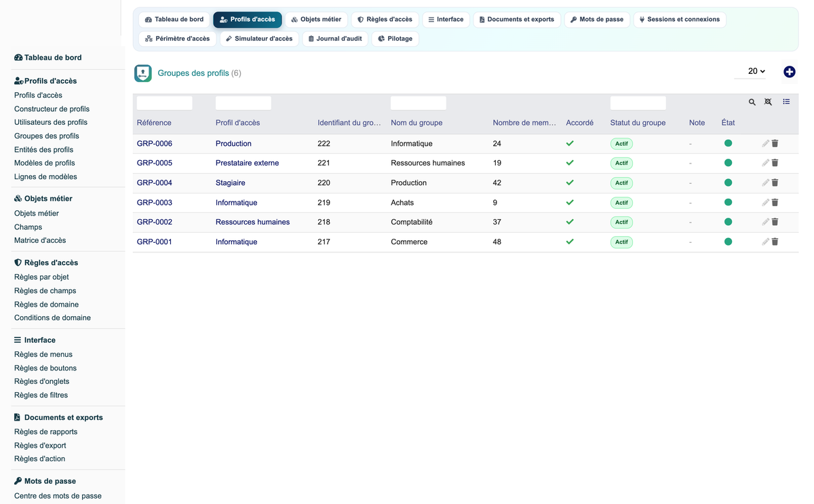Click the trash icon in the GRP-0001 row

tap(775, 241)
